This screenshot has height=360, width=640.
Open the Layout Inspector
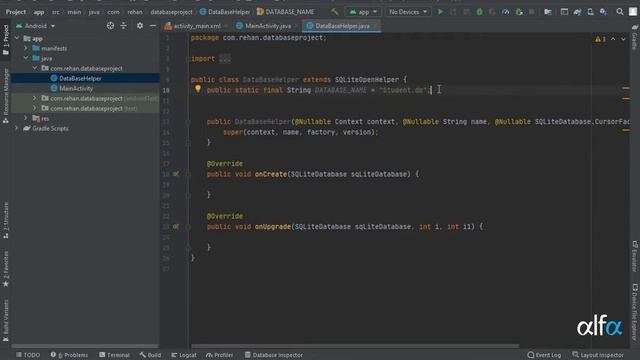click(x=598, y=355)
